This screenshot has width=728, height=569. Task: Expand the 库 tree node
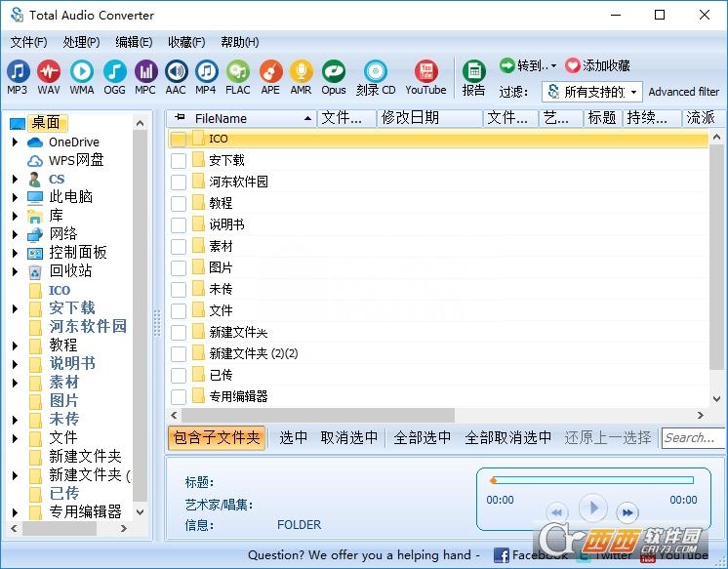click(x=15, y=216)
